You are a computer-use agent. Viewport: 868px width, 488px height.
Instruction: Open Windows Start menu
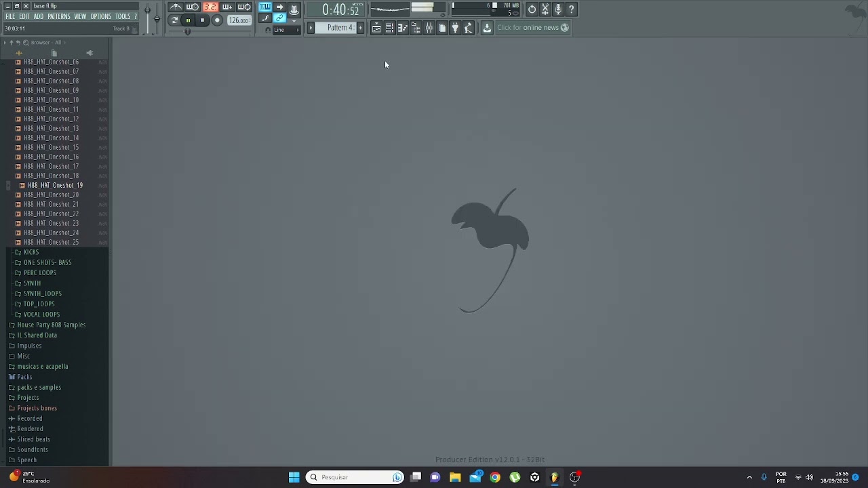coord(294,477)
